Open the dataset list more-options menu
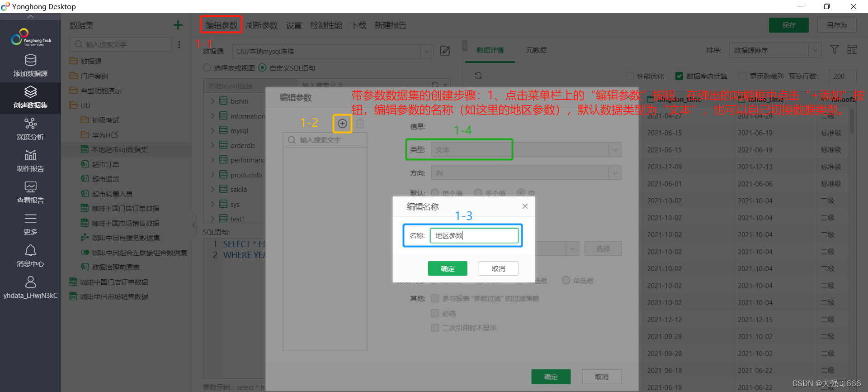868x392 pixels. (179, 44)
